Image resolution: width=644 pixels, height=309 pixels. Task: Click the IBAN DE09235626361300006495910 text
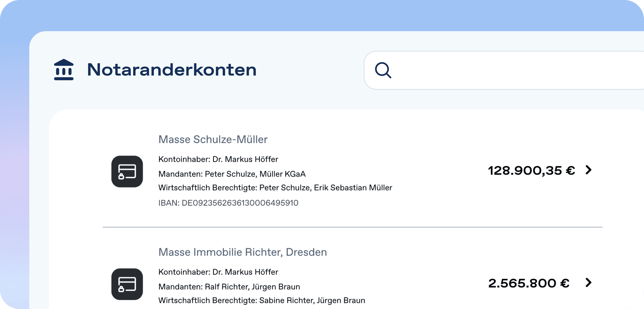coord(228,203)
